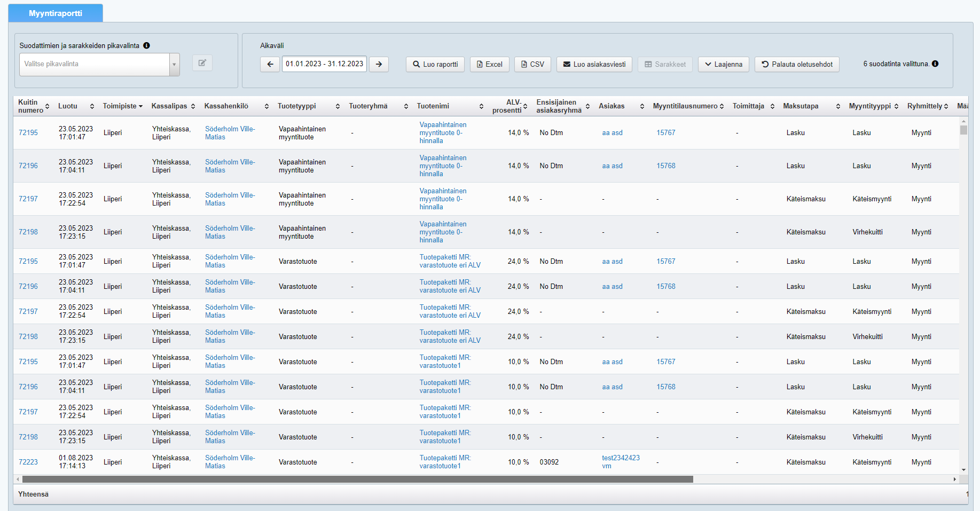
Task: Go to previous date range with left arrow
Action: tap(270, 64)
